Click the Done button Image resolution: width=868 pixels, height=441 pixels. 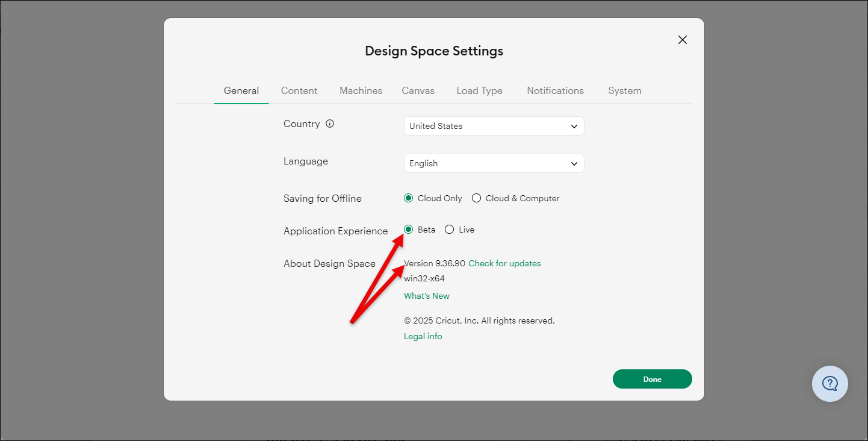pos(652,378)
